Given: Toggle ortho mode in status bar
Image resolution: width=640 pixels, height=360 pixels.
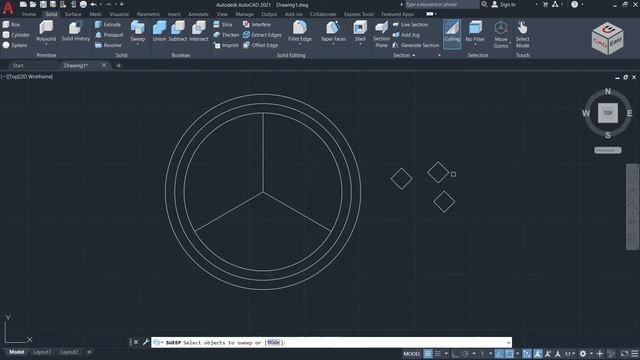Looking at the screenshot, I should 456,353.
